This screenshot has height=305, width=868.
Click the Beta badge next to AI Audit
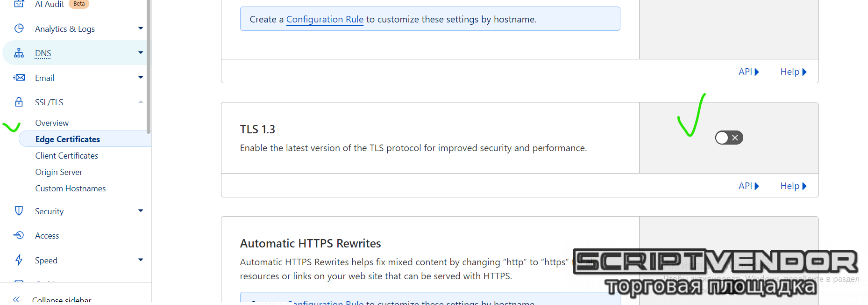(79, 4)
